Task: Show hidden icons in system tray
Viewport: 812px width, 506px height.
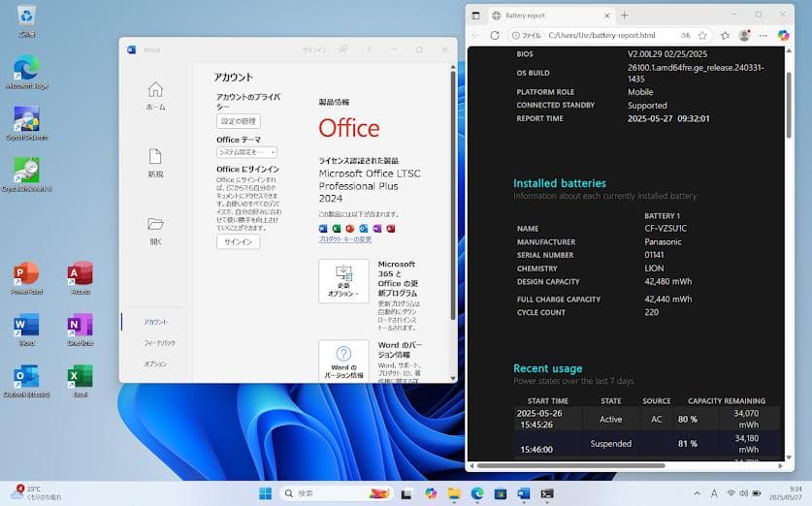Action: tap(696, 493)
